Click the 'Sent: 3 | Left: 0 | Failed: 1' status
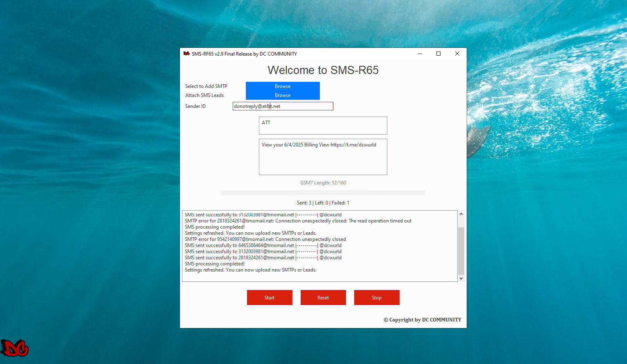627x364 pixels. tap(323, 203)
